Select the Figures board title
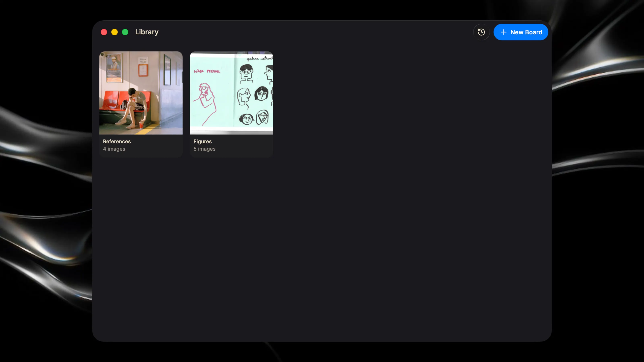The height and width of the screenshot is (362, 644). 202,141
